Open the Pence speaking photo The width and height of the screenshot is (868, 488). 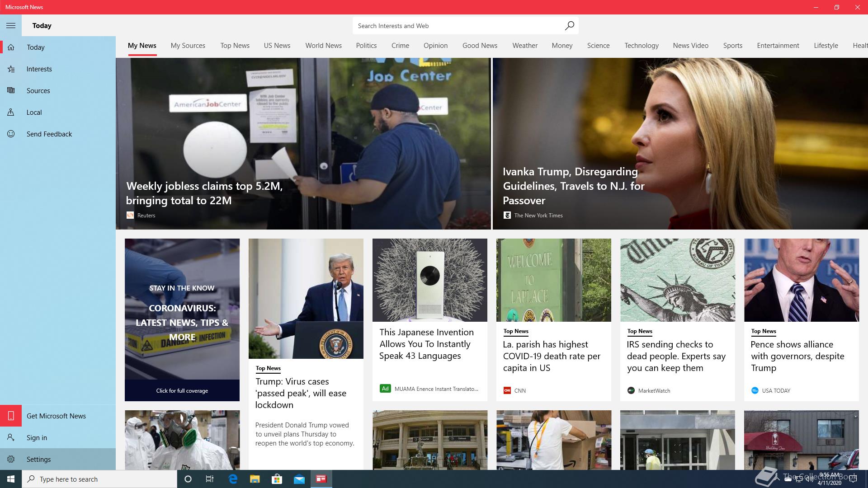(x=802, y=280)
